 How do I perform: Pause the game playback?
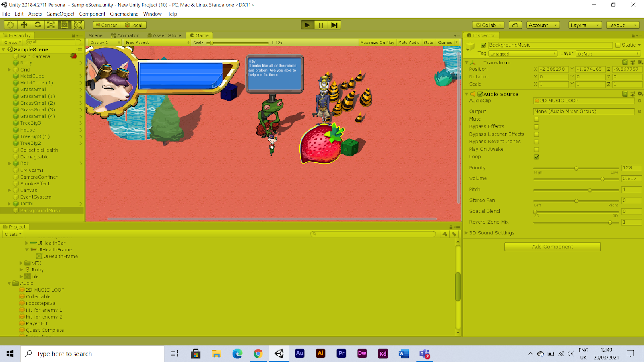point(321,25)
